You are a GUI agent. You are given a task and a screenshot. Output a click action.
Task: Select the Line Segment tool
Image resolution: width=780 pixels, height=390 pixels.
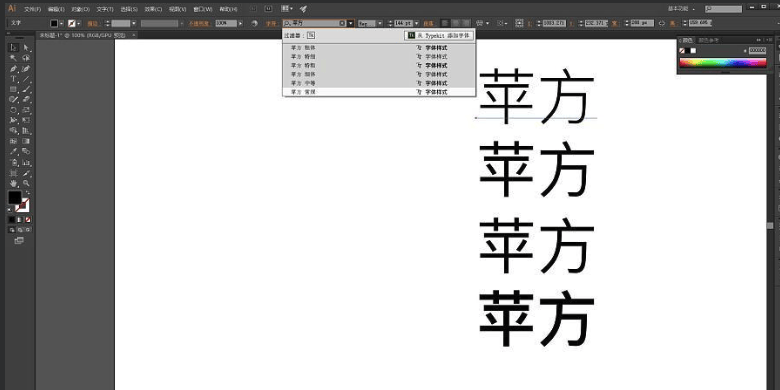[x=26, y=79]
